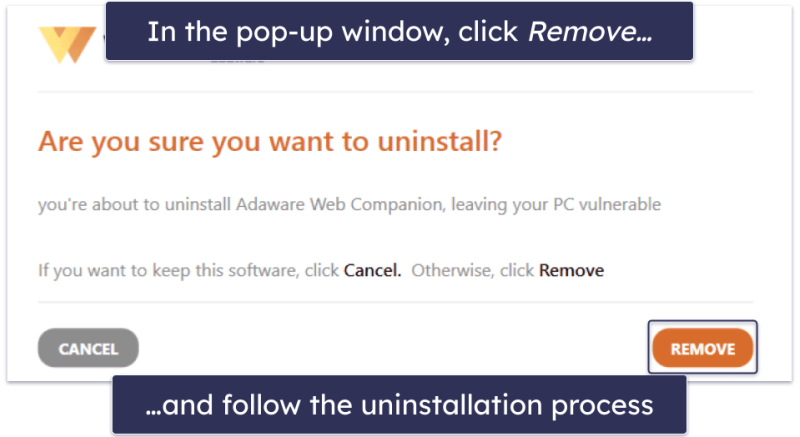Select the bold "Remove" word in instruction sentence
This screenshot has width=800, height=437.
tap(571, 270)
